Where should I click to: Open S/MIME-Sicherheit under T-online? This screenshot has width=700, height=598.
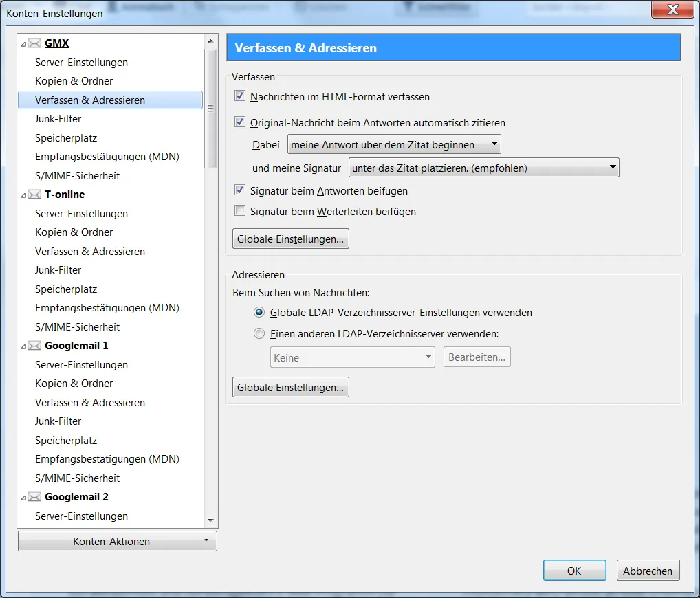point(78,327)
